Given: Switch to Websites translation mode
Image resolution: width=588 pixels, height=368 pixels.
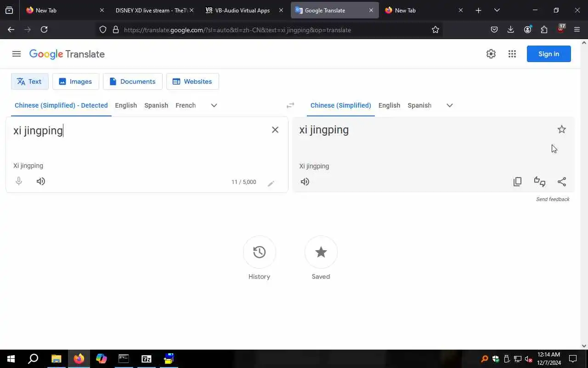Looking at the screenshot, I should coord(192,81).
